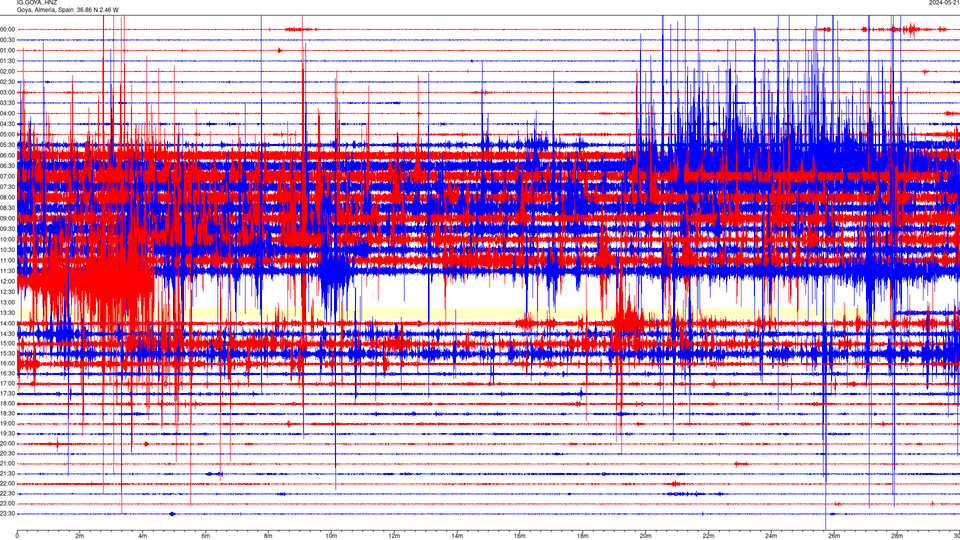This screenshot has width=960, height=540.
Task: Select the 14:00 row time label
Action: pyautogui.click(x=8, y=323)
